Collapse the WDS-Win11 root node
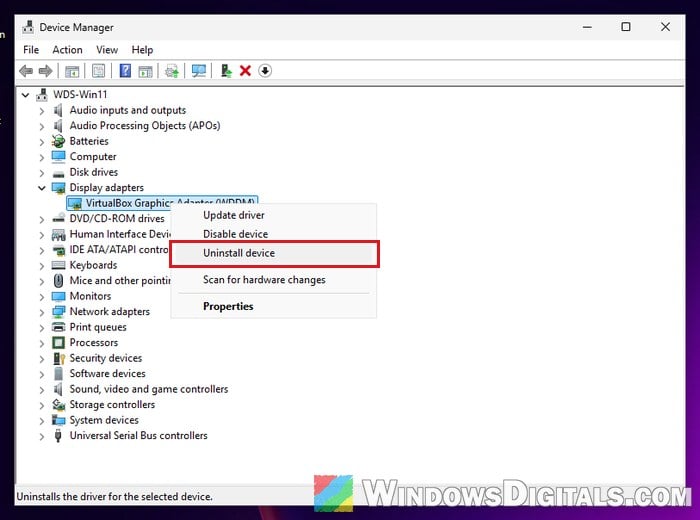700x520 pixels. (25, 95)
